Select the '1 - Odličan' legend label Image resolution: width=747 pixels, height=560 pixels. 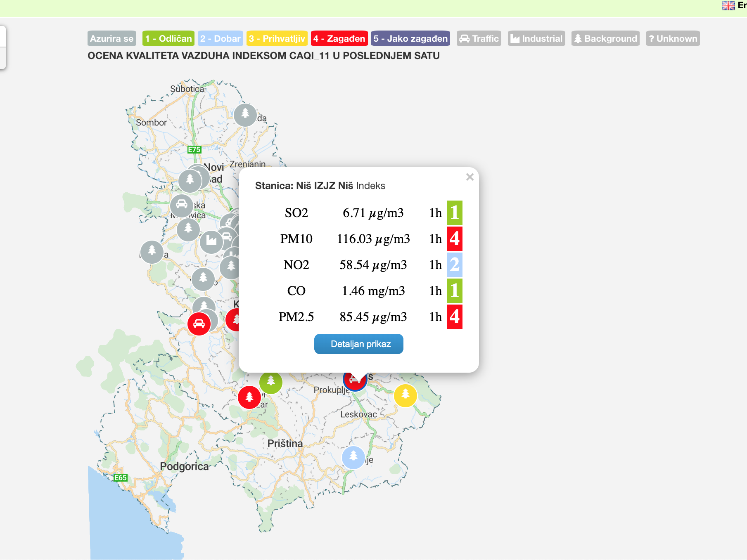click(168, 39)
